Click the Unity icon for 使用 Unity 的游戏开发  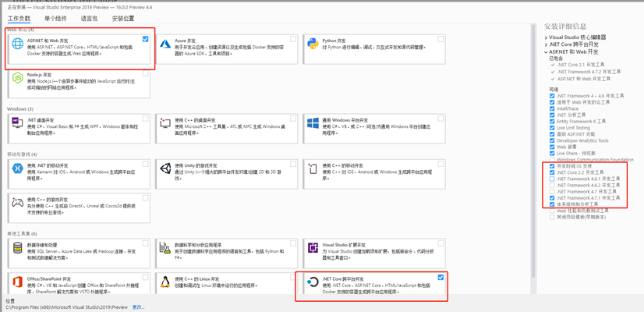[x=165, y=168]
